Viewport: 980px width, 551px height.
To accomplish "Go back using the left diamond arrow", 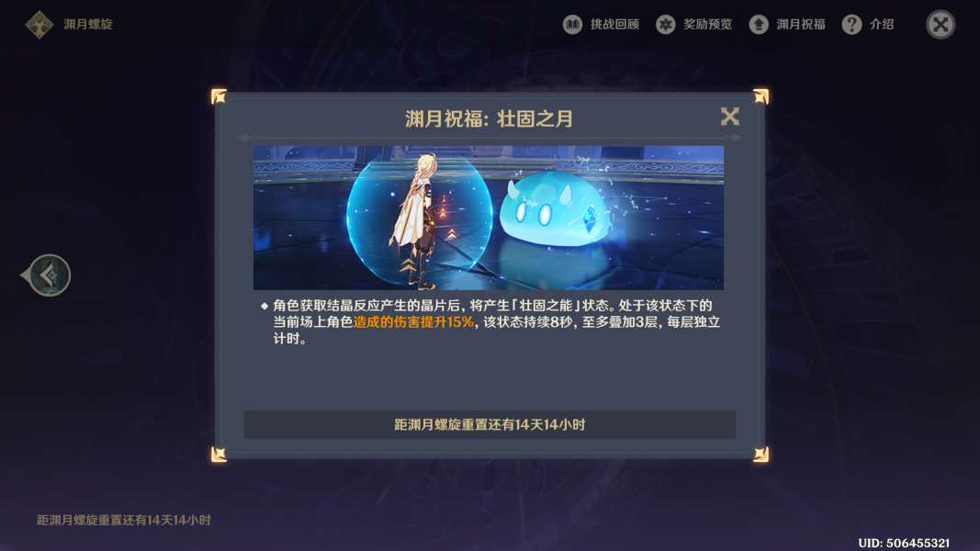I will 46,275.
